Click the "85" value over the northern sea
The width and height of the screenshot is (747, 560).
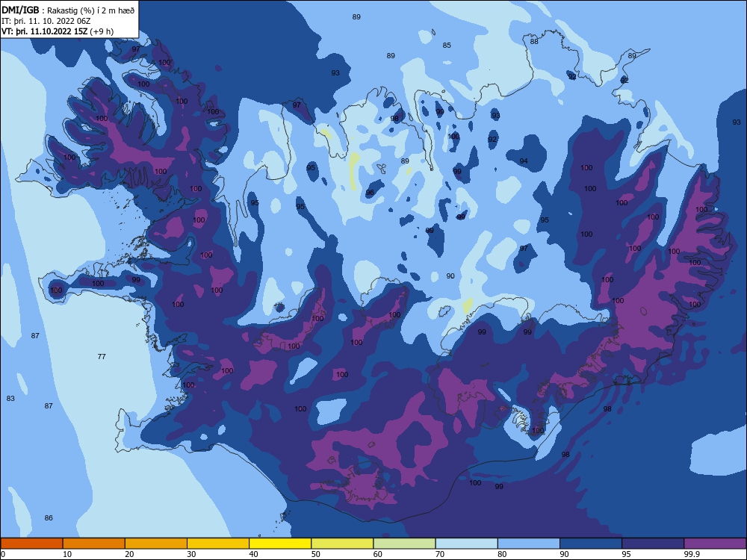(447, 46)
